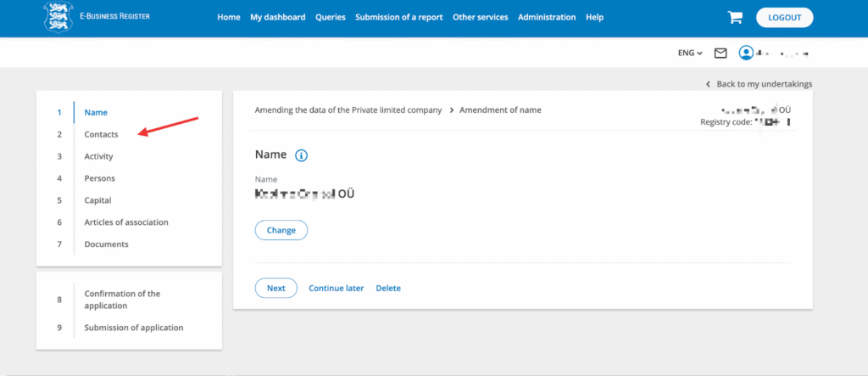Click the envelope messages icon
This screenshot has width=868, height=376.
(x=721, y=53)
